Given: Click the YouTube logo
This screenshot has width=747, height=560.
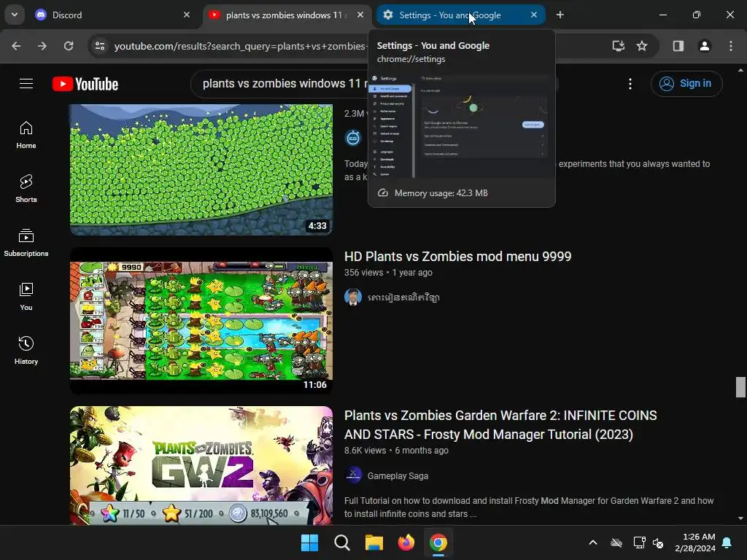Looking at the screenshot, I should point(85,84).
